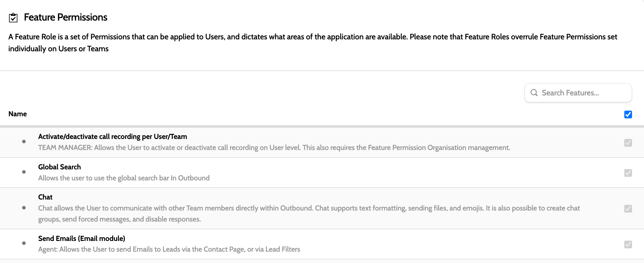Viewport: 644px width, 263px height.
Task: Select the Chat feature title
Action: (45, 197)
